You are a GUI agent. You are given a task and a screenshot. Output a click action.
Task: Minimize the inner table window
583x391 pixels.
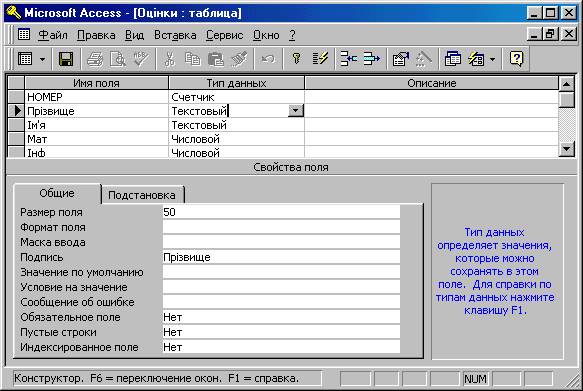pyautogui.click(x=535, y=34)
